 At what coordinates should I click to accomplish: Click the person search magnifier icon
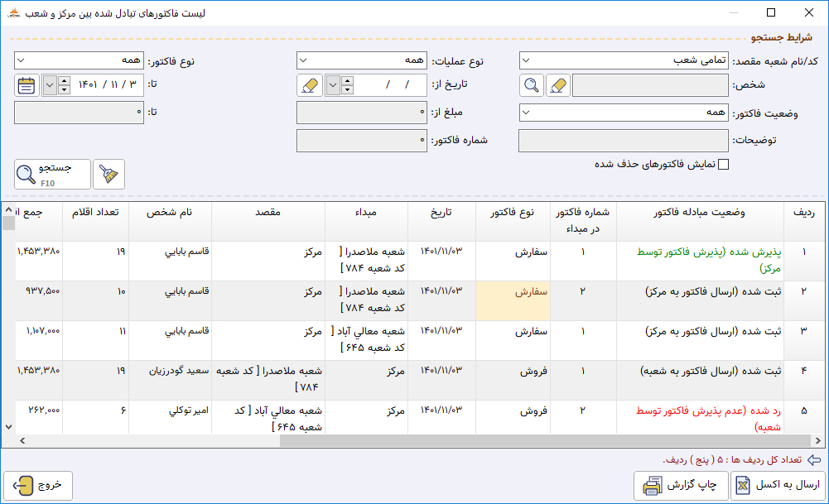[x=532, y=85]
